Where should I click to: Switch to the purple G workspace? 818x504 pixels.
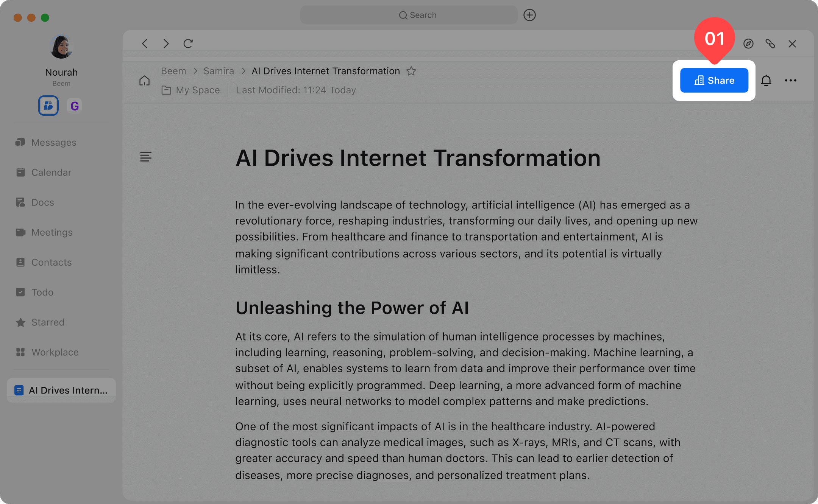click(75, 106)
